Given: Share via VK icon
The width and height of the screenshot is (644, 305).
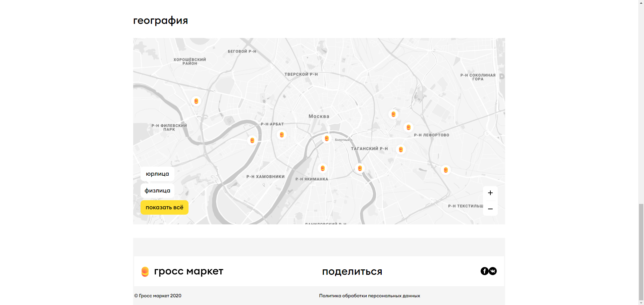Looking at the screenshot, I should pos(493,271).
